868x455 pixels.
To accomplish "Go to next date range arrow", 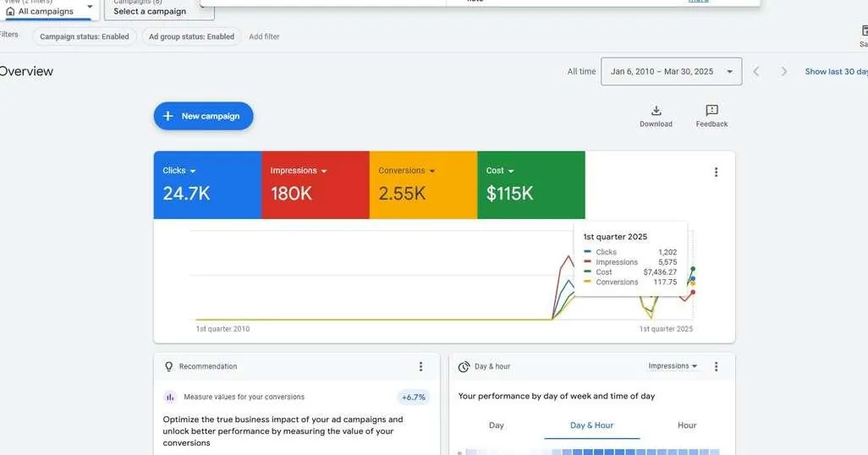I will click(784, 71).
